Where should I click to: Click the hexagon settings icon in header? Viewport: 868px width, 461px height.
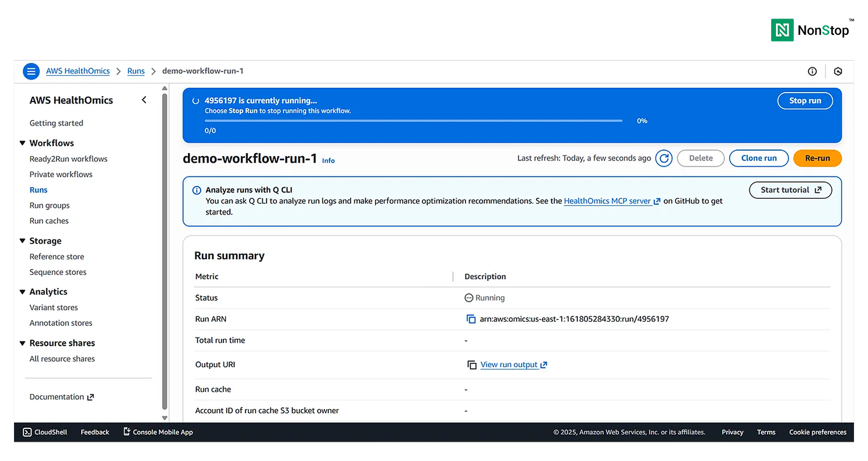point(838,71)
